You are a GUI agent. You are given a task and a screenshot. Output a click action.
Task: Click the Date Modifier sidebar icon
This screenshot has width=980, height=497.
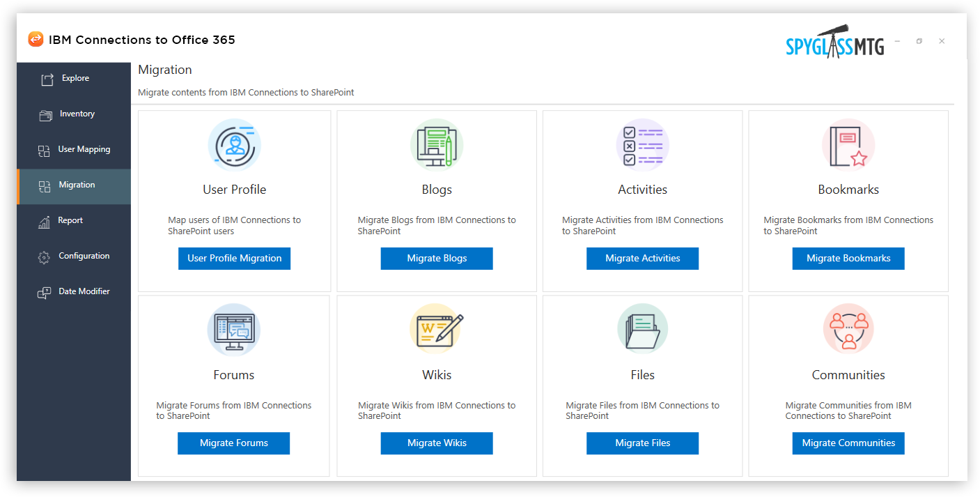coord(44,293)
